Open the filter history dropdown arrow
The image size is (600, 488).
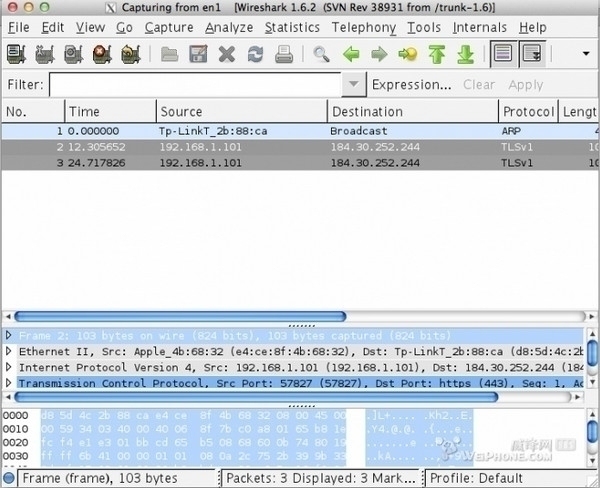point(353,85)
